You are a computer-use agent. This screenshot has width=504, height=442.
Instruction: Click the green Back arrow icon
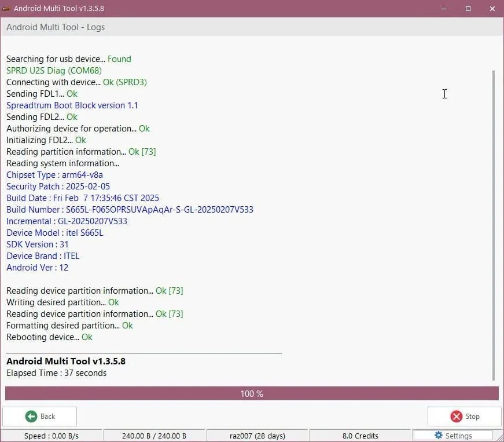tap(31, 417)
